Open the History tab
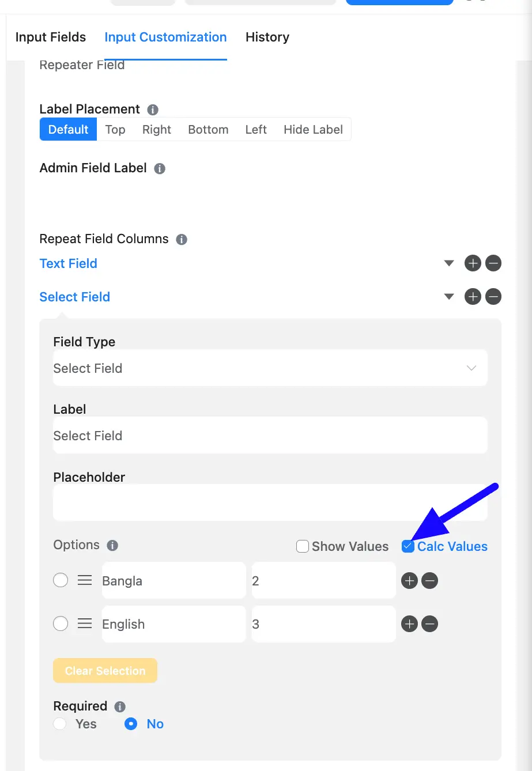The image size is (532, 771). [x=267, y=37]
